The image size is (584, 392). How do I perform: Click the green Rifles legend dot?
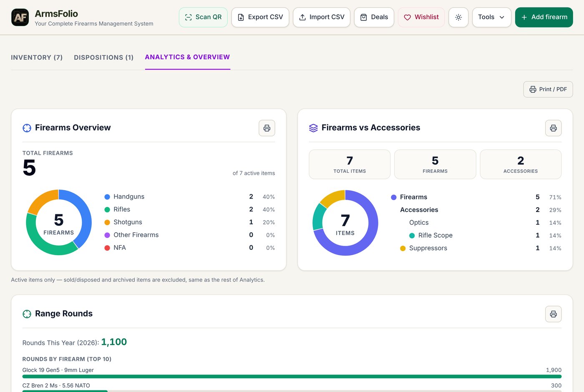(x=107, y=210)
